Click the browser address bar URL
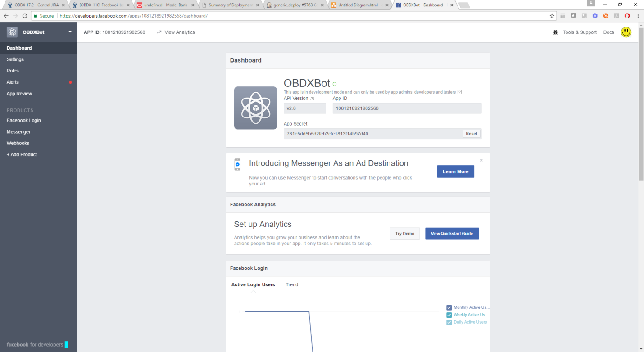 [133, 16]
